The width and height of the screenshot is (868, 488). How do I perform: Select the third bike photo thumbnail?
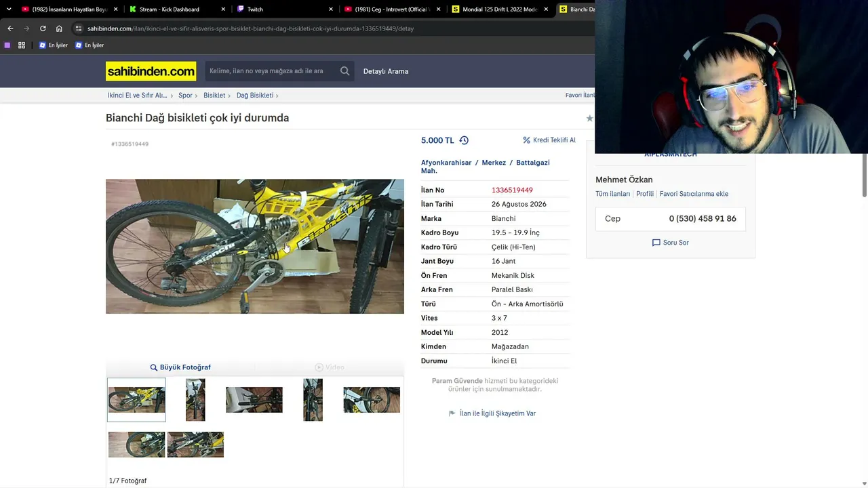click(x=254, y=400)
